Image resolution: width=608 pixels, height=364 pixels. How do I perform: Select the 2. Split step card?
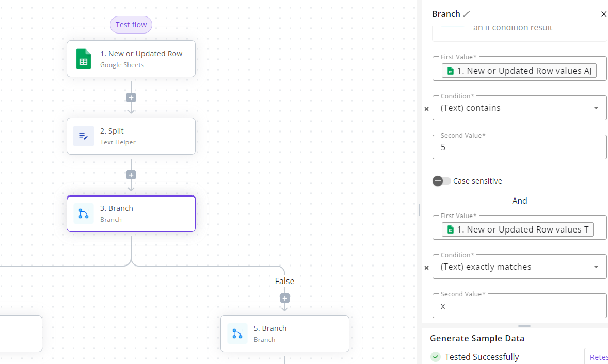point(131,136)
